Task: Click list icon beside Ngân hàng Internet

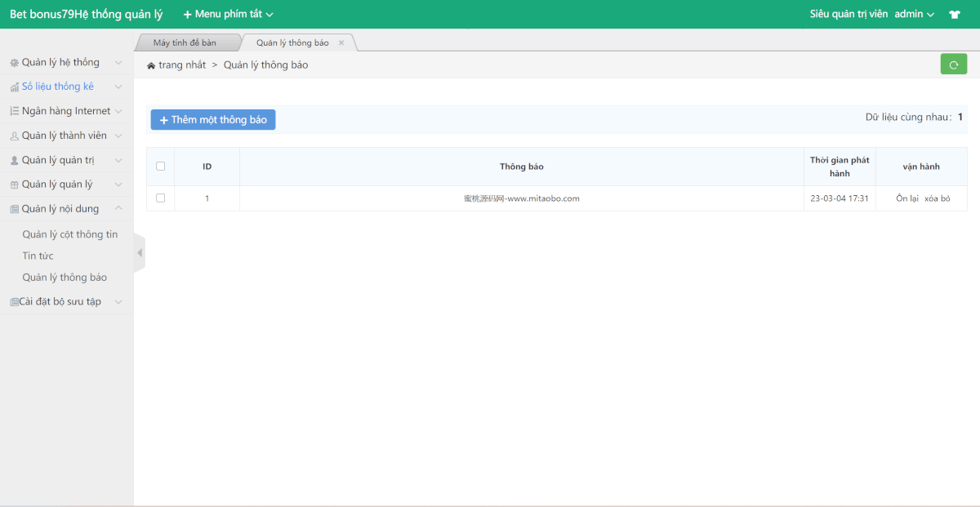Action: (x=14, y=111)
